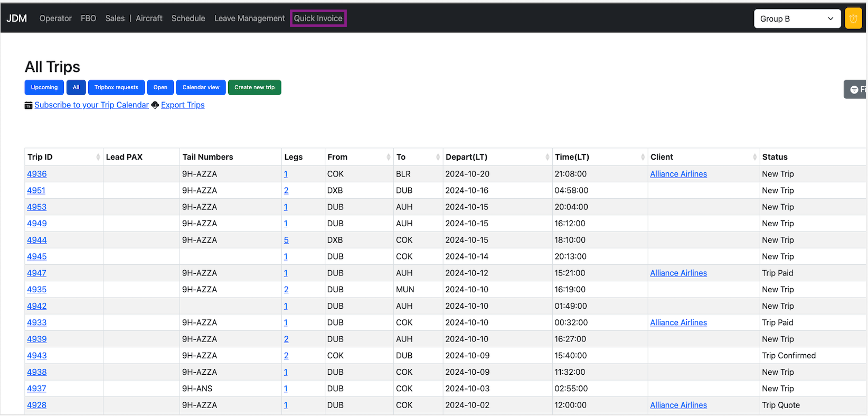Sort table using Trip ID sort arrows

pyautogui.click(x=98, y=157)
